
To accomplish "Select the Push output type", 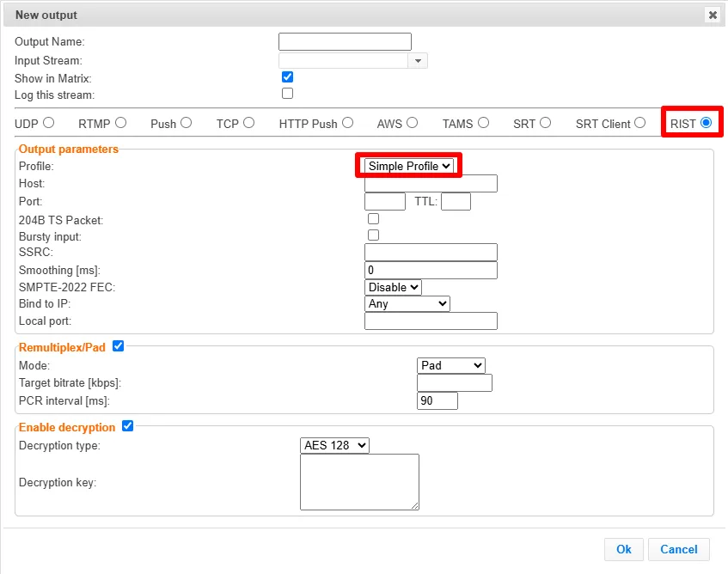I will 187,123.
